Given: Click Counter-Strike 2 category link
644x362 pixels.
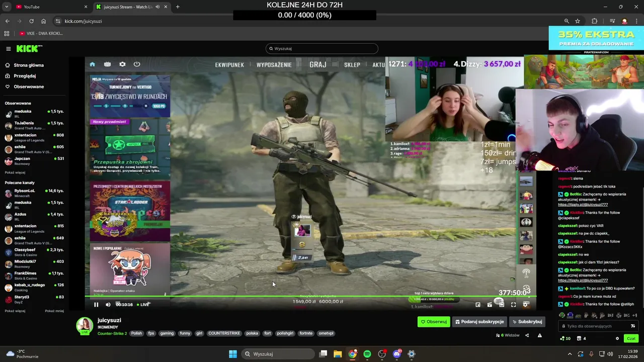Looking at the screenshot, I should [112, 333].
